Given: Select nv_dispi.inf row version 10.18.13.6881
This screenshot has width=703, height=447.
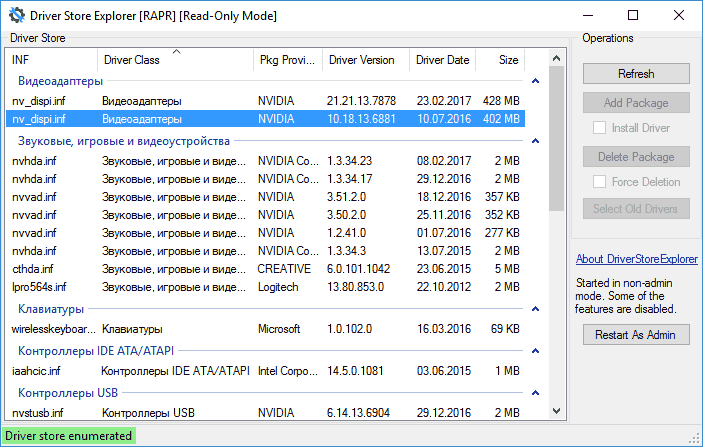Looking at the screenshot, I should [265, 119].
